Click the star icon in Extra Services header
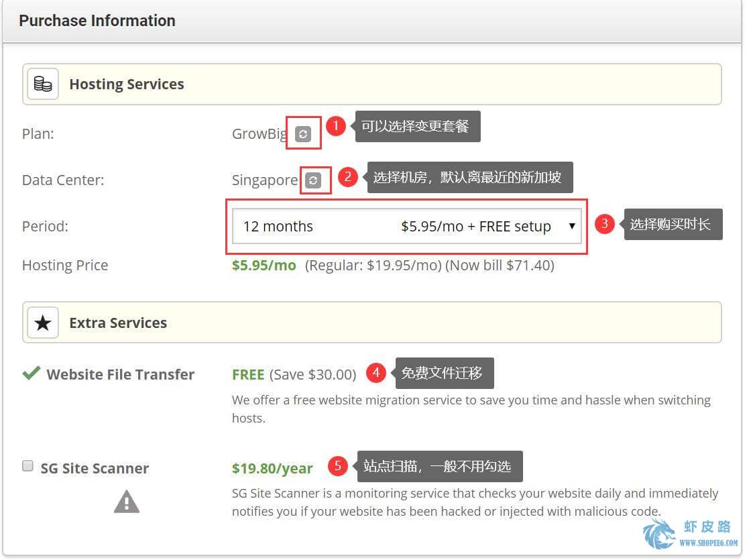This screenshot has width=749, height=560. pyautogui.click(x=43, y=323)
